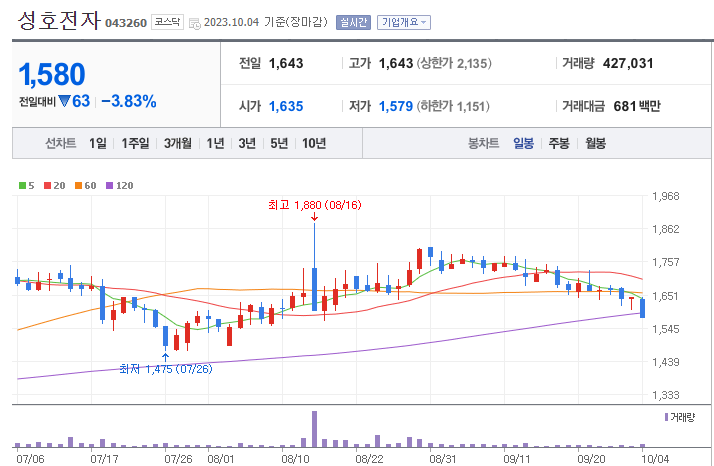Switch to 일봉 daily candle chart
714x466 pixels.
click(523, 143)
